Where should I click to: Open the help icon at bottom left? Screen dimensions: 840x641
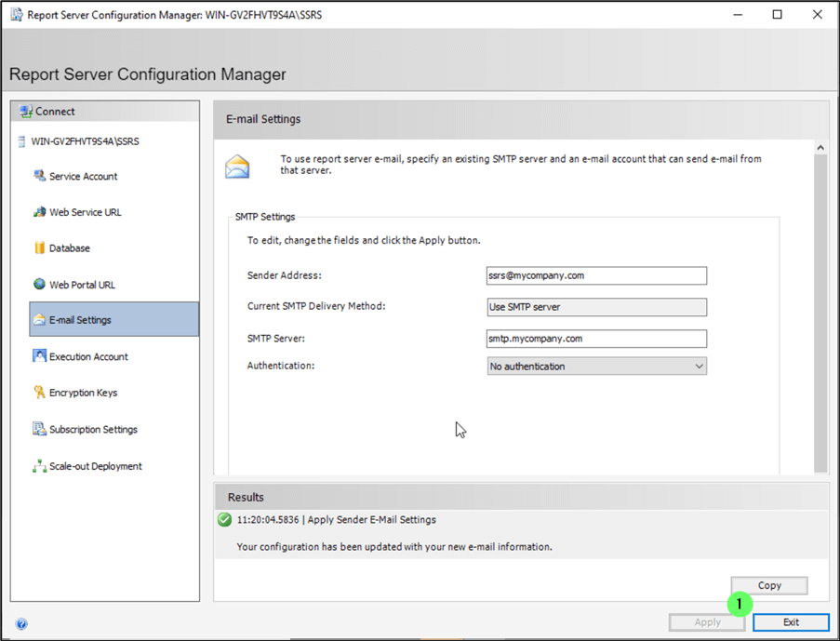point(21,624)
